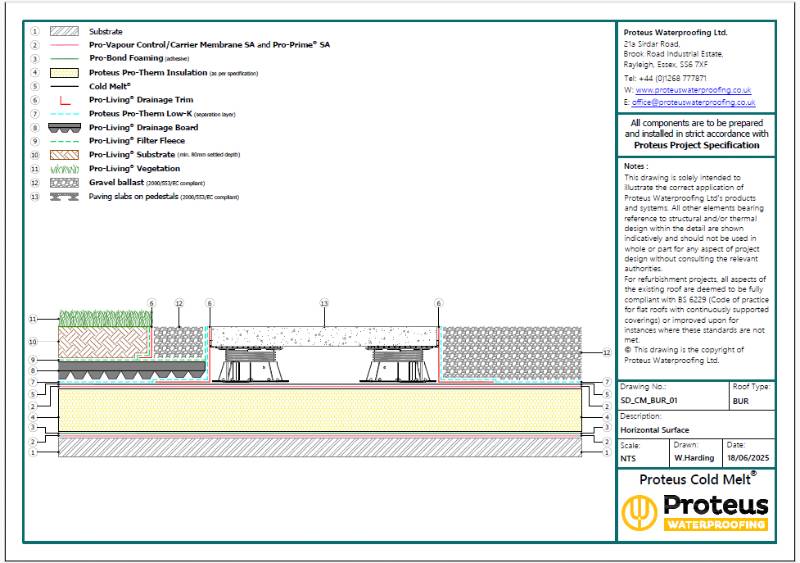Click the 'Proteus Pro-Therm Insulation' legend label

click(148, 72)
